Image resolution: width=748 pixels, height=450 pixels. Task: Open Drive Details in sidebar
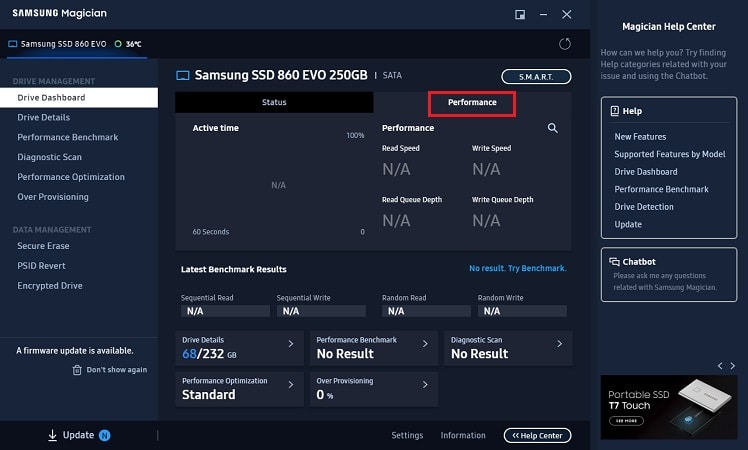pyautogui.click(x=43, y=117)
